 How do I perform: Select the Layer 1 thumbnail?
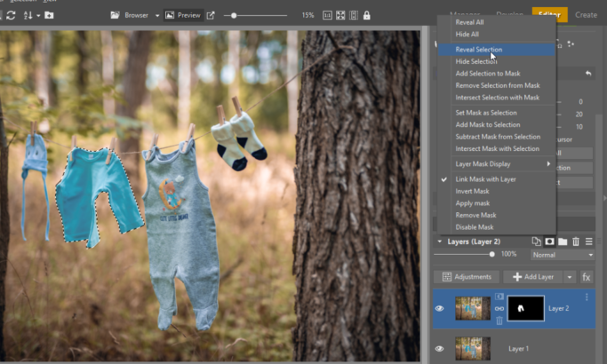[x=473, y=349]
